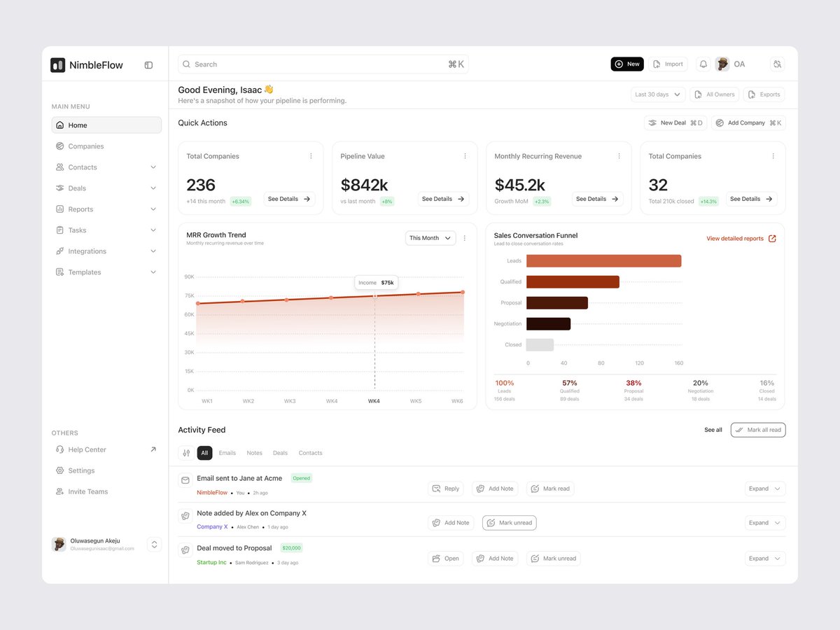See Details for the 32 card
Image resolution: width=840 pixels, height=630 pixels.
pyautogui.click(x=752, y=199)
